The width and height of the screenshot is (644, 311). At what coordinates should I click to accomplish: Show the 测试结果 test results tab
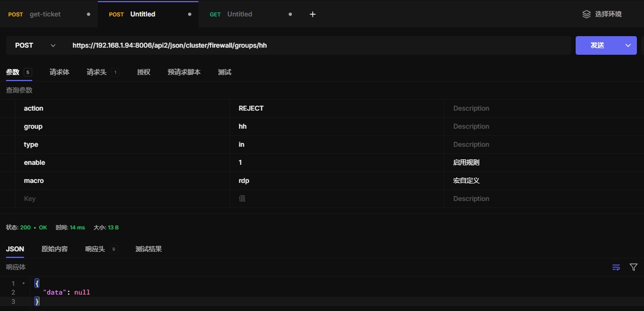(149, 249)
